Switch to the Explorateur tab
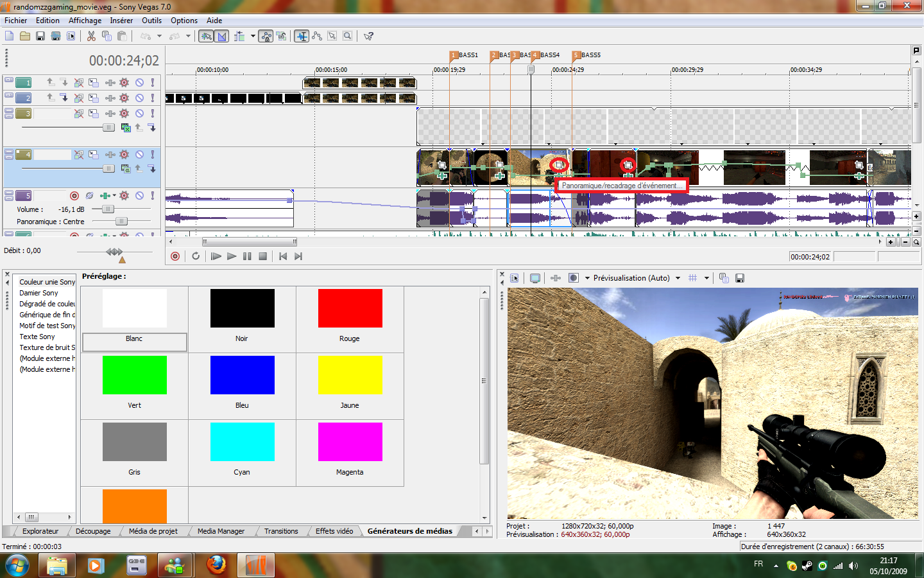 pyautogui.click(x=40, y=531)
